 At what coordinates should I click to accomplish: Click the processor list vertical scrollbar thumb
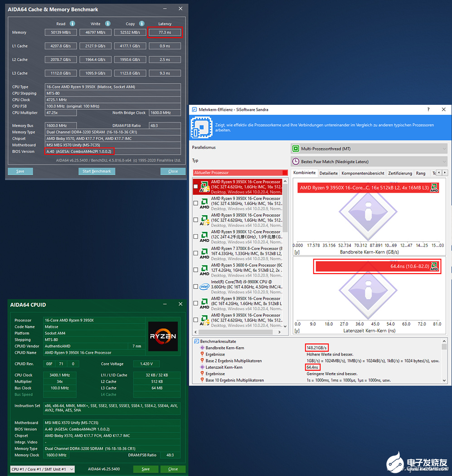(285, 208)
